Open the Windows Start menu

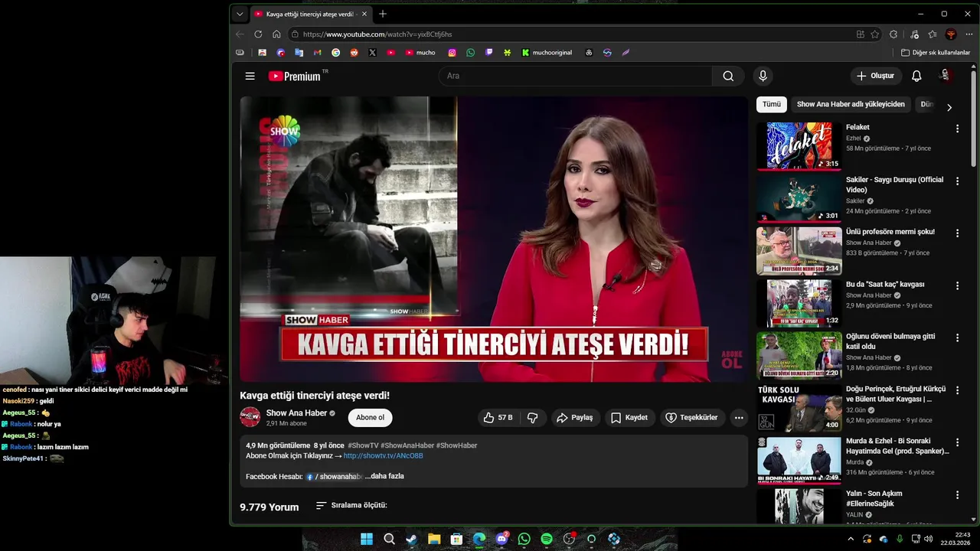pyautogui.click(x=367, y=539)
